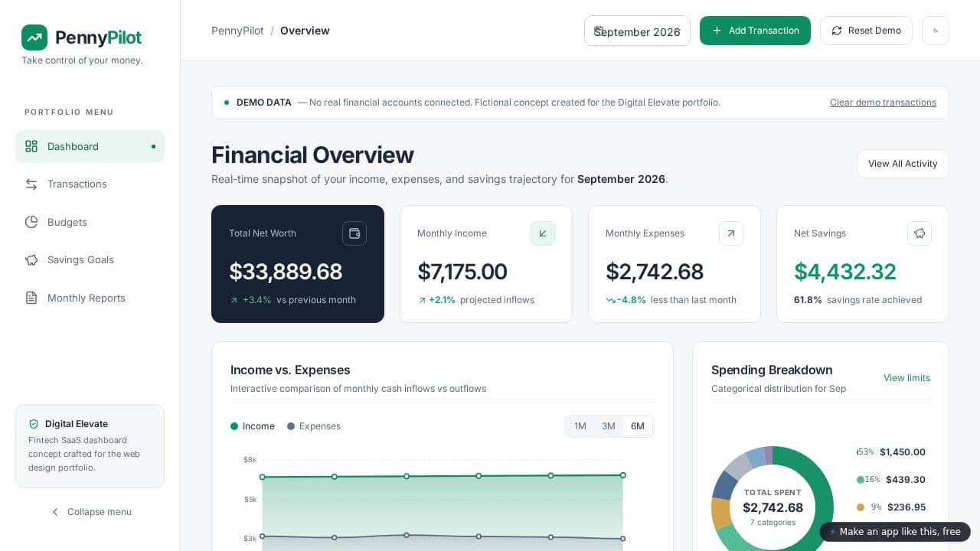Click the yellow dot beside $236.95
Screen dimensions: 980x551
[x=861, y=507]
